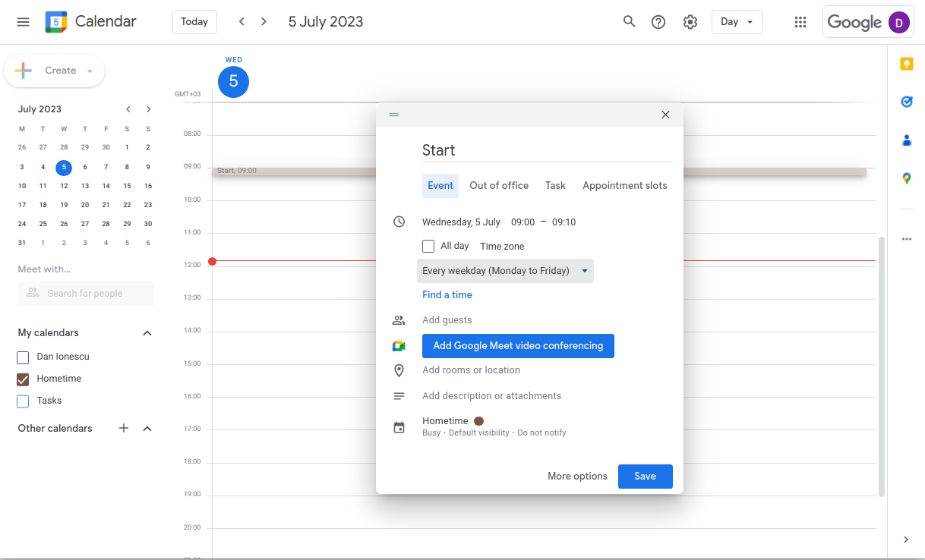Check the Dan Ionescu calendar

click(x=23, y=356)
